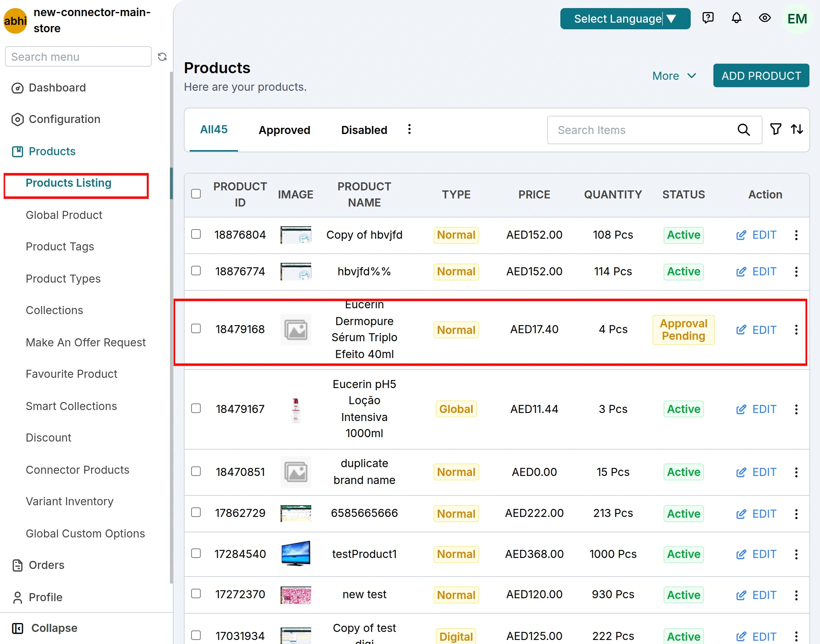Open Discount submenu
The width and height of the screenshot is (820, 644).
(x=48, y=438)
